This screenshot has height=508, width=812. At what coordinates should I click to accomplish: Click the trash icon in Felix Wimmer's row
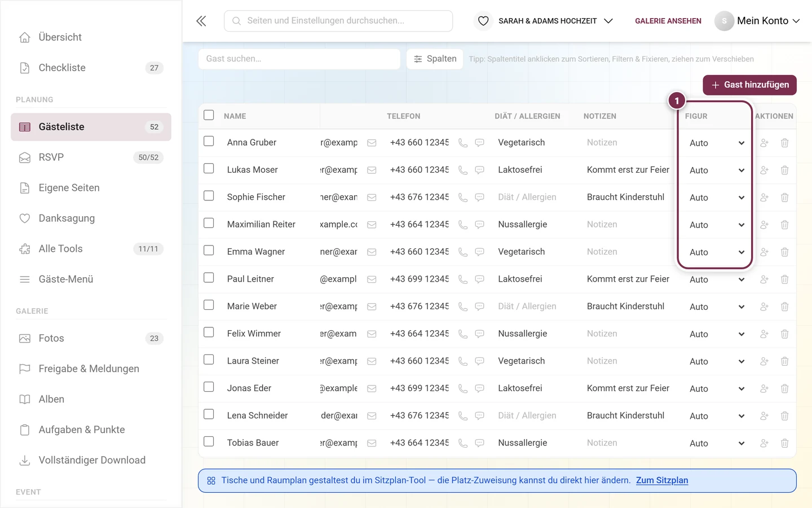tap(784, 334)
